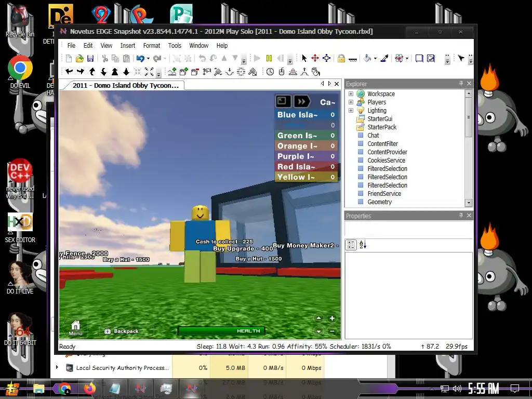Open Undo history dropdown arrow
The height and width of the screenshot is (399, 532).
pyautogui.click(x=148, y=59)
